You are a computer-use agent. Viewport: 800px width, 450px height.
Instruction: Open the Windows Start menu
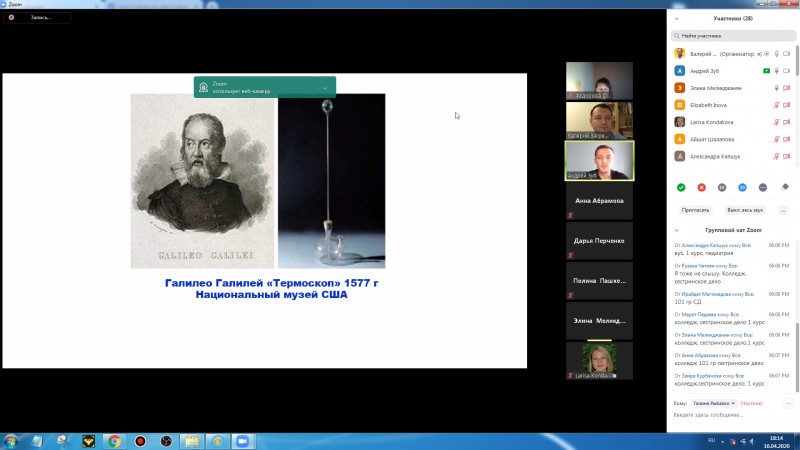coord(11,441)
